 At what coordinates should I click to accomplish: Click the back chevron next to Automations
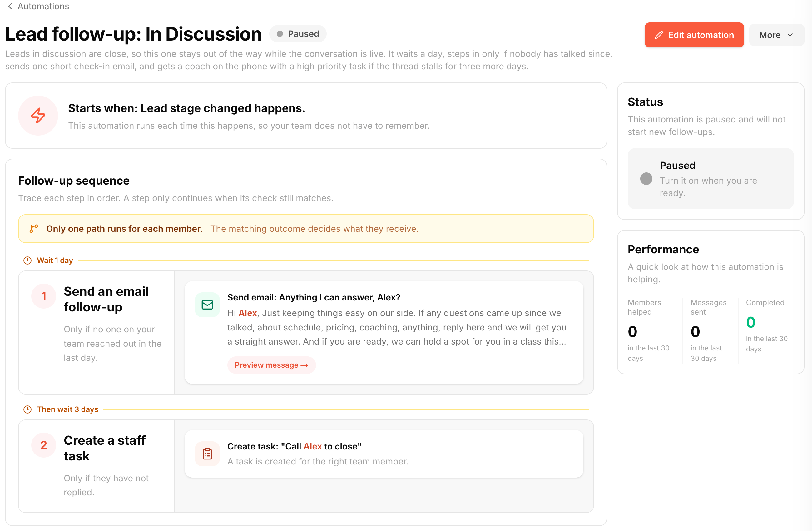click(10, 6)
